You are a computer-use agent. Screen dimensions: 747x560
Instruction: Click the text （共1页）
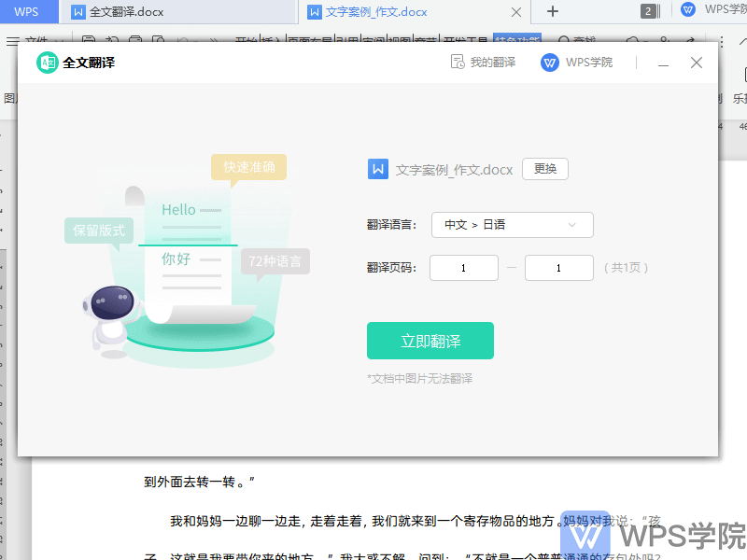tap(626, 268)
